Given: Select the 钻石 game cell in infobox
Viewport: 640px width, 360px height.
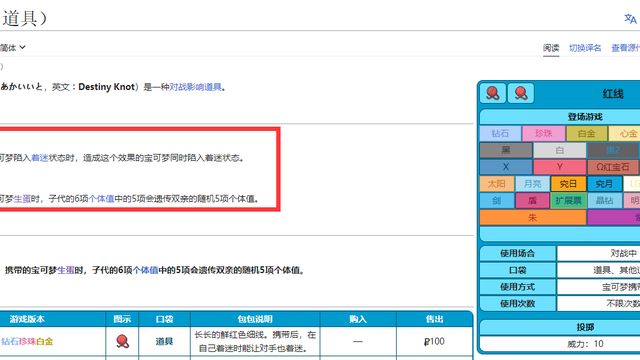Looking at the screenshot, I should [x=500, y=133].
